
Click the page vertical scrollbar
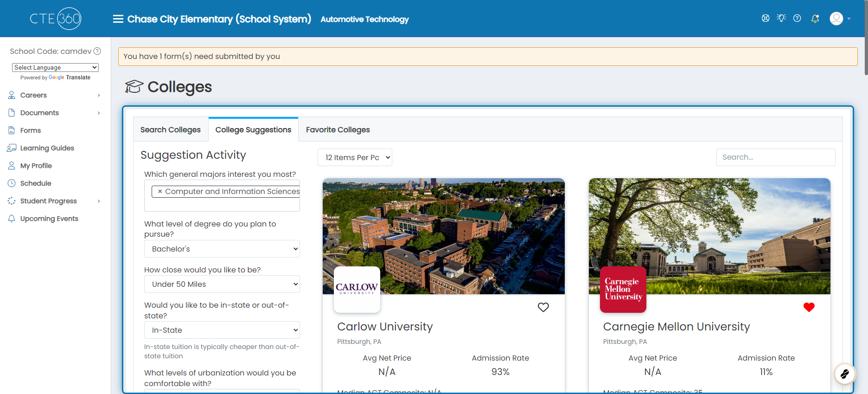point(866,37)
